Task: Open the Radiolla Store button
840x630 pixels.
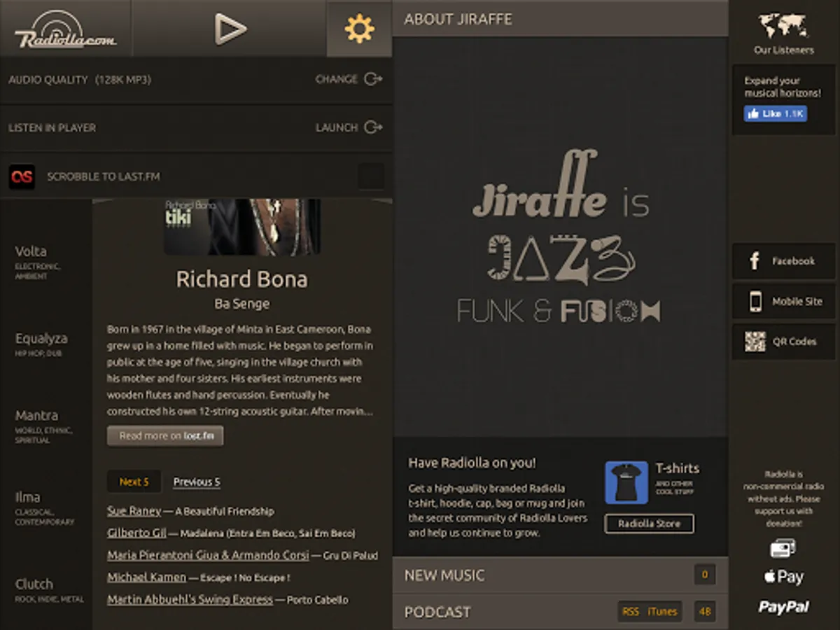Action: coord(649,524)
